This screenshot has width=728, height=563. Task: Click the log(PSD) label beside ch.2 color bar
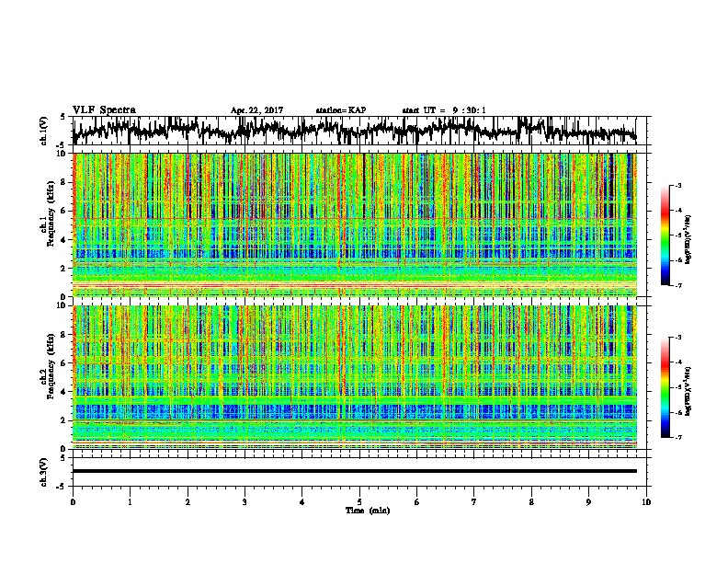tap(688, 391)
